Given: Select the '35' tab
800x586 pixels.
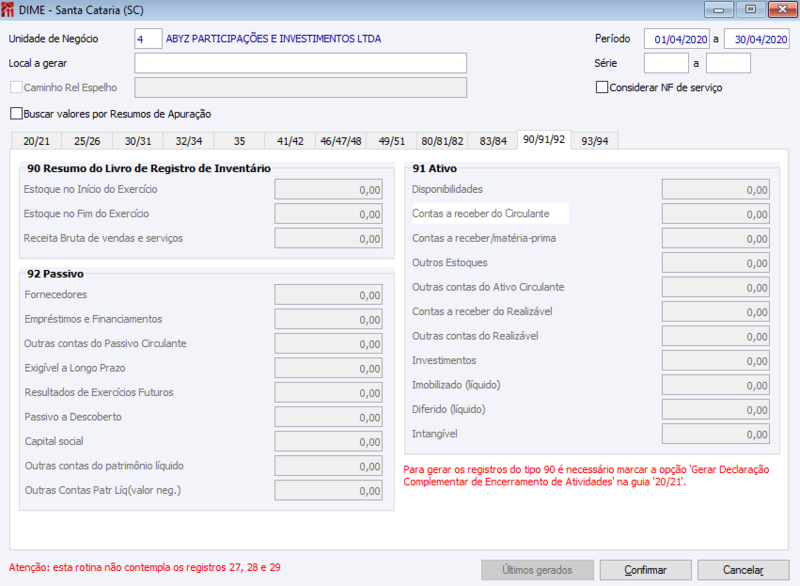Looking at the screenshot, I should (237, 141).
